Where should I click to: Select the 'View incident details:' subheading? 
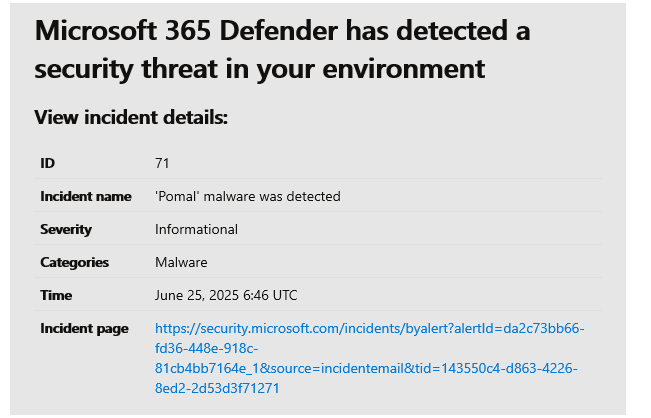pos(131,118)
